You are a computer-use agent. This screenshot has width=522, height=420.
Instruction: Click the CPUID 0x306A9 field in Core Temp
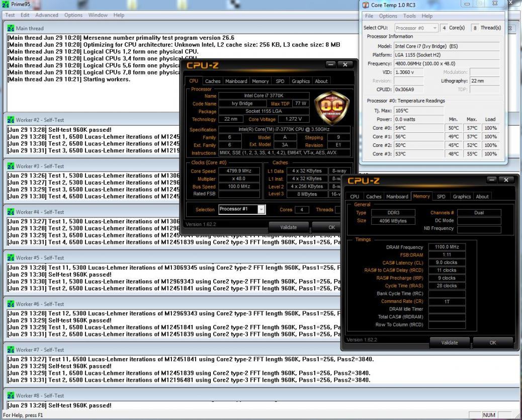[408, 89]
